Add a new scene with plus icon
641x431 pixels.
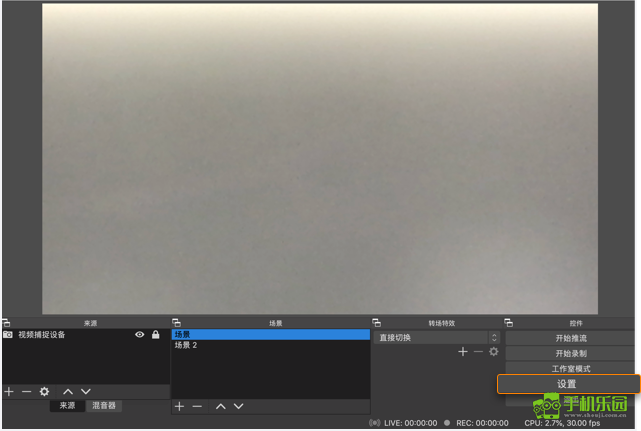click(x=180, y=406)
